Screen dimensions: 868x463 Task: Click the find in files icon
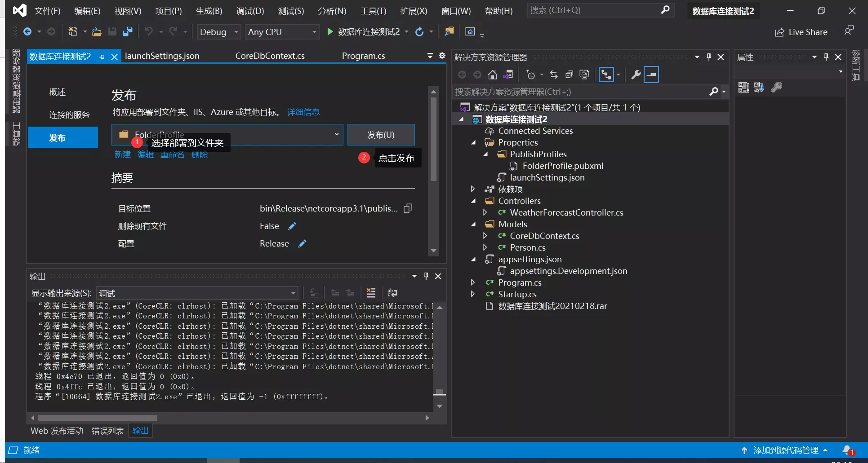[449, 31]
